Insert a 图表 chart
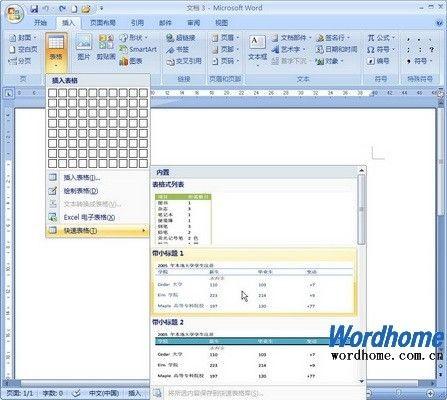The width and height of the screenshot is (447, 400). (x=131, y=61)
